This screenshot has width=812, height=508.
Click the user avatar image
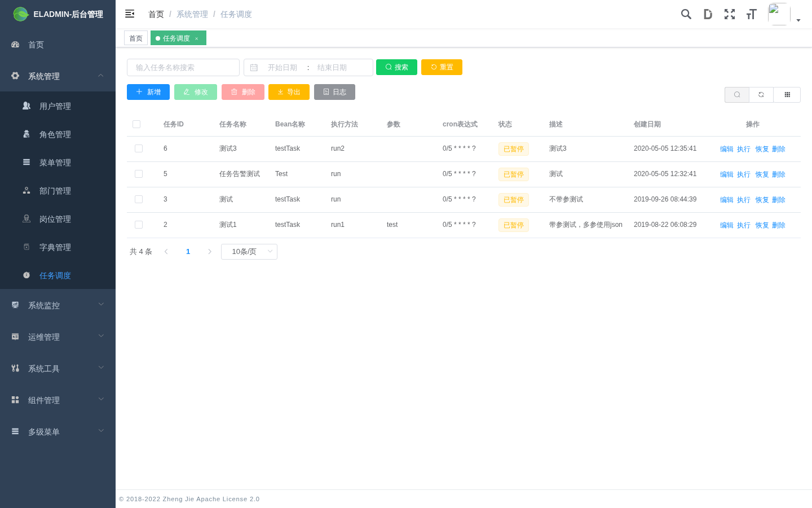(x=779, y=14)
